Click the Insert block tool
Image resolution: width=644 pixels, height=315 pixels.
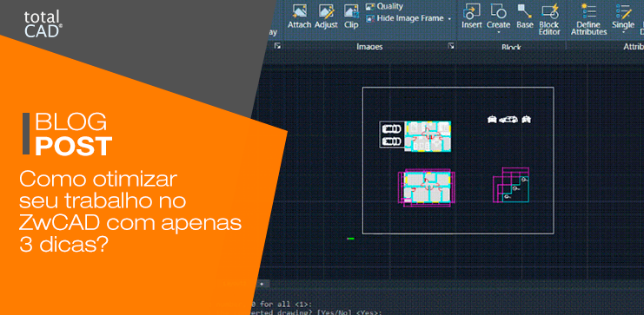pyautogui.click(x=472, y=16)
